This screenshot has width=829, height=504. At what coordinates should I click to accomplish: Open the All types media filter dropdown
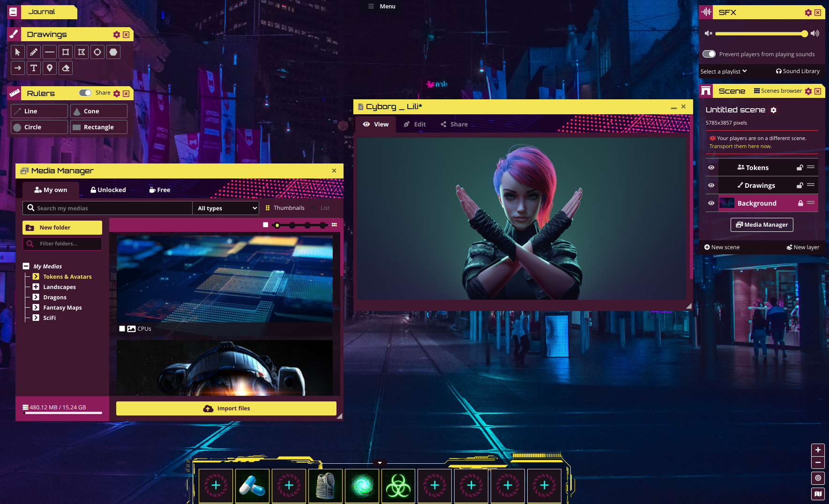pyautogui.click(x=225, y=208)
